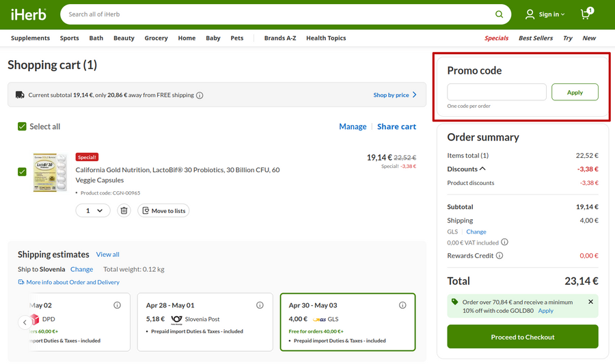Viewport: 615px width, 364px height.
Task: Select the GLS shipping option card
Action: [347, 322]
